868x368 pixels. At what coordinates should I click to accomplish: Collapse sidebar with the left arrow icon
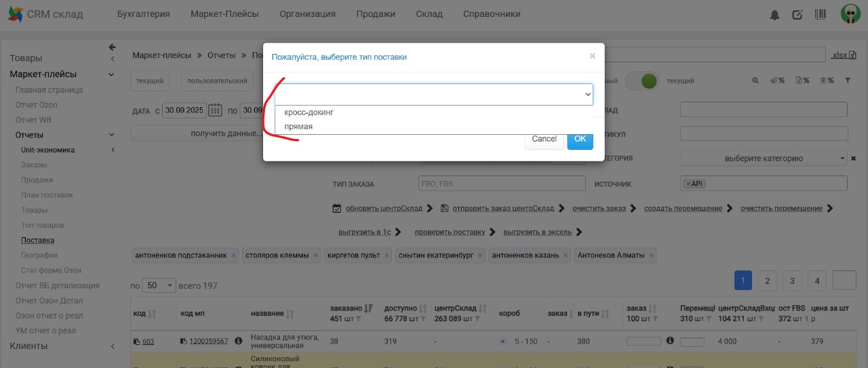coord(113,47)
